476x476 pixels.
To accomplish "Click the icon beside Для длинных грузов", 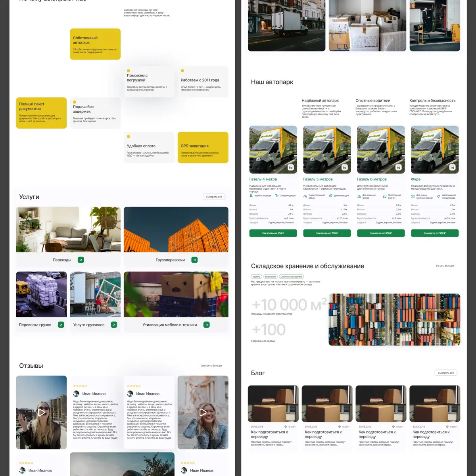I will (x=359, y=196).
